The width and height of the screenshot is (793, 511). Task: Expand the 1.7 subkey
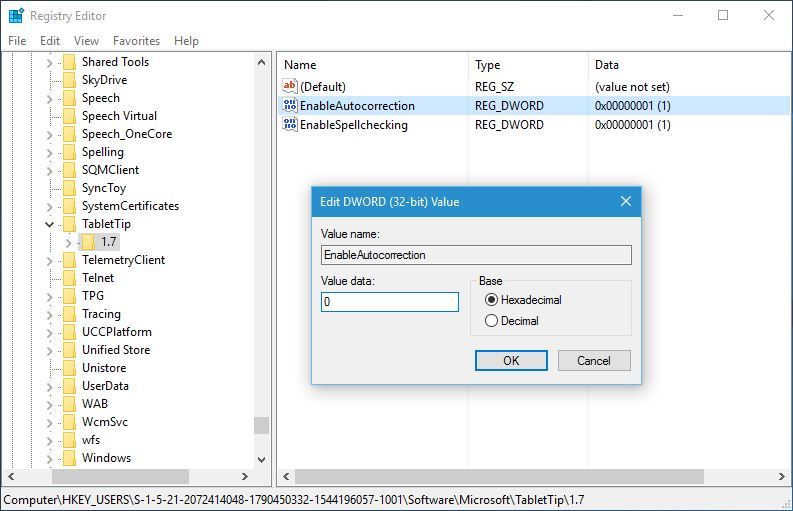pos(68,243)
